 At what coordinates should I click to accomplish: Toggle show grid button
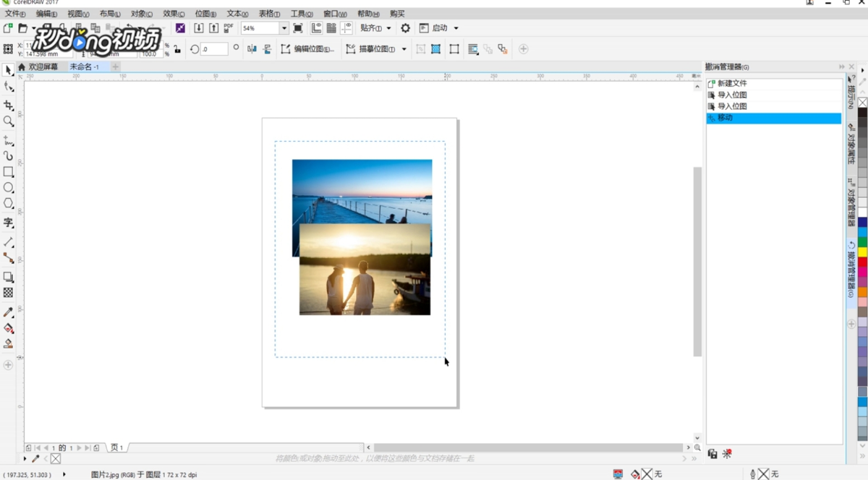point(331,28)
